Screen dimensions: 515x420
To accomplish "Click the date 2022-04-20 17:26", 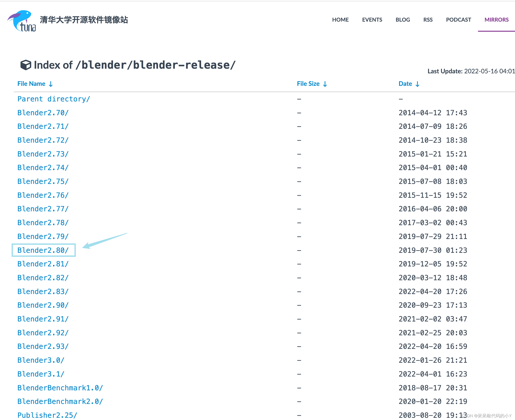I will 433,291.
